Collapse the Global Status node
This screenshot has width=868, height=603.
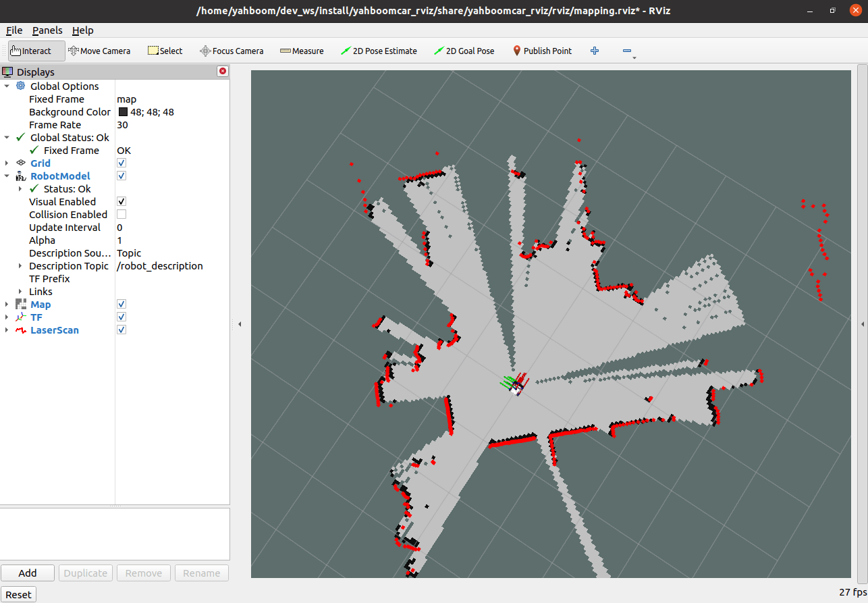pos(7,137)
